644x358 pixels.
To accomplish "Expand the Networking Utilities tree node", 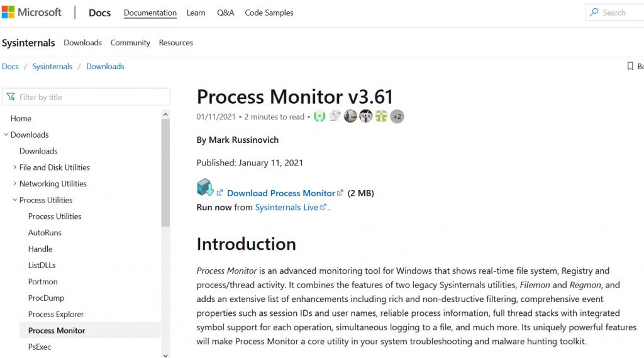I will [x=14, y=184].
